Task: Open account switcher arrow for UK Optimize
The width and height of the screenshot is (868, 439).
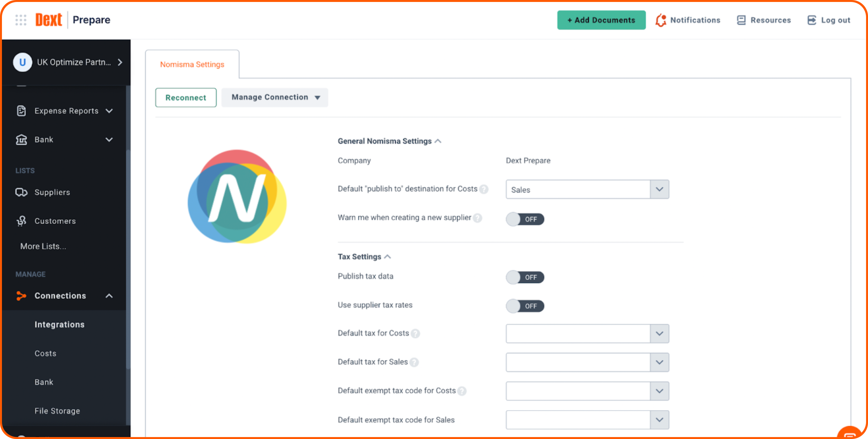Action: (120, 62)
